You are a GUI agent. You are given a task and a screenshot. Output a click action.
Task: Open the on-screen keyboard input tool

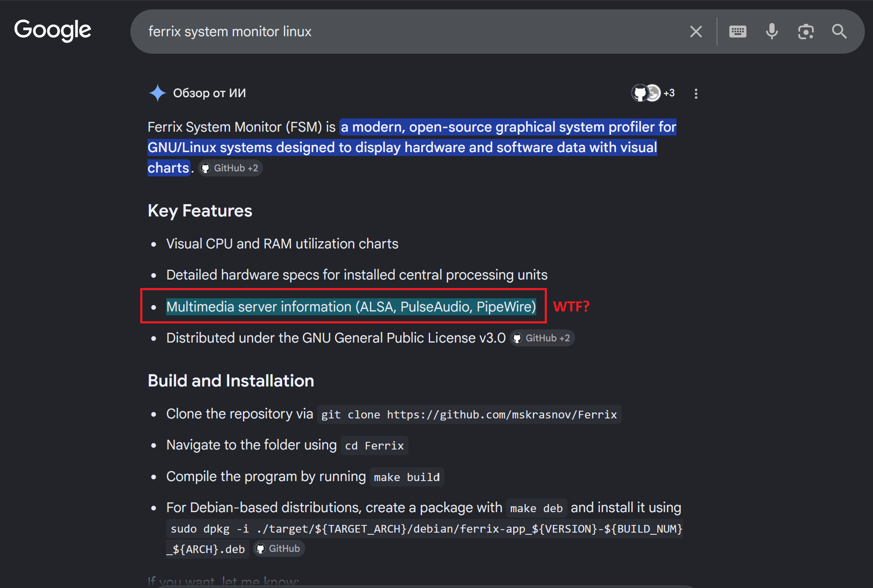[737, 32]
